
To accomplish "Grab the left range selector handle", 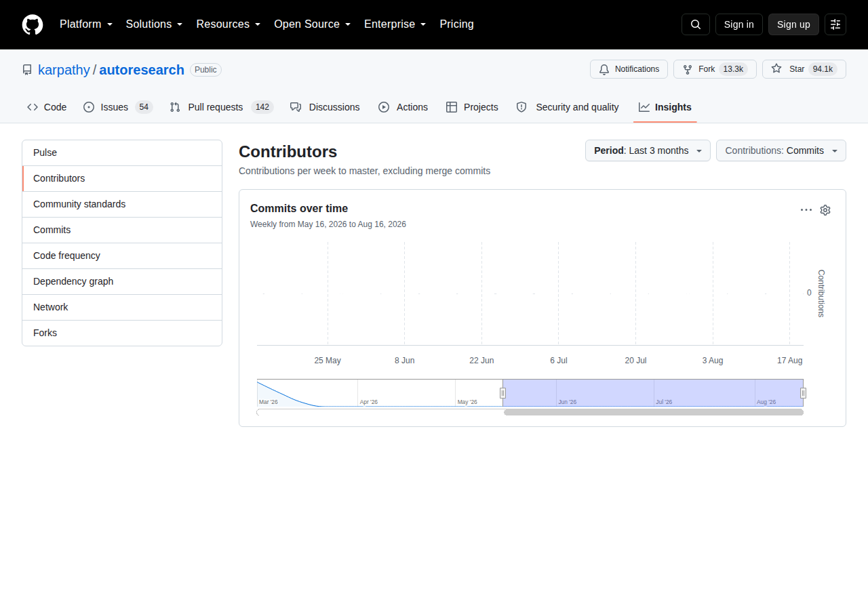I will click(502, 393).
